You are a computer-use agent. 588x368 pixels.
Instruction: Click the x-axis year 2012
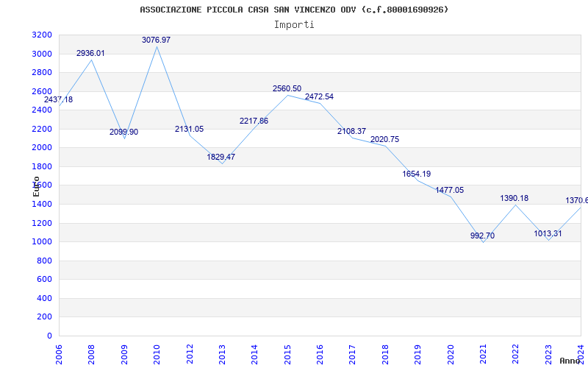(x=190, y=354)
